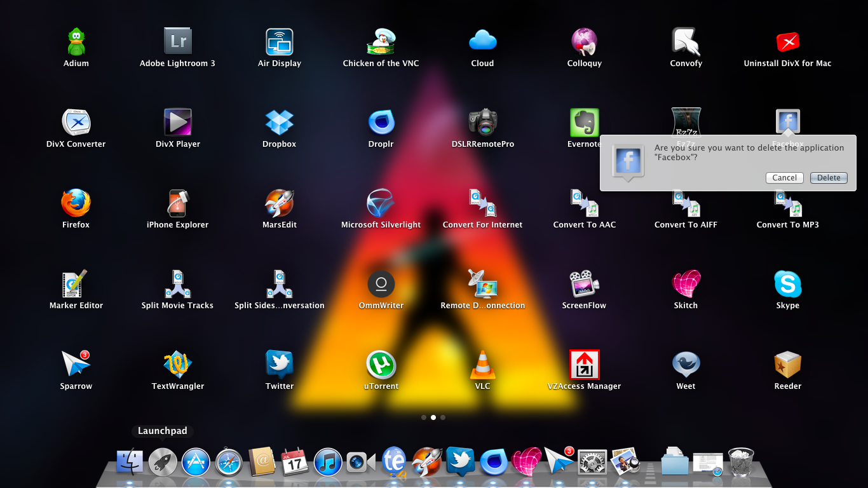Open Finder in the Dock
Screen dimensions: 868x488
(x=130, y=462)
